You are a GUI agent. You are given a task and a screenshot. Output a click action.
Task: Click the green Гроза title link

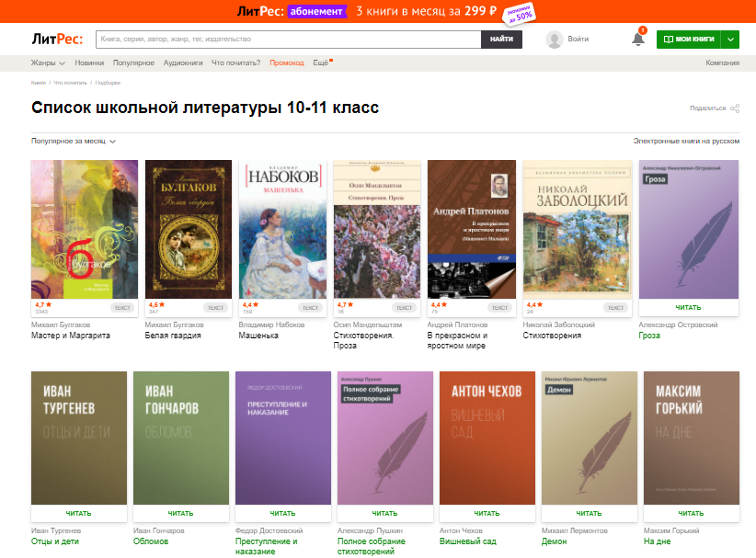(649, 336)
